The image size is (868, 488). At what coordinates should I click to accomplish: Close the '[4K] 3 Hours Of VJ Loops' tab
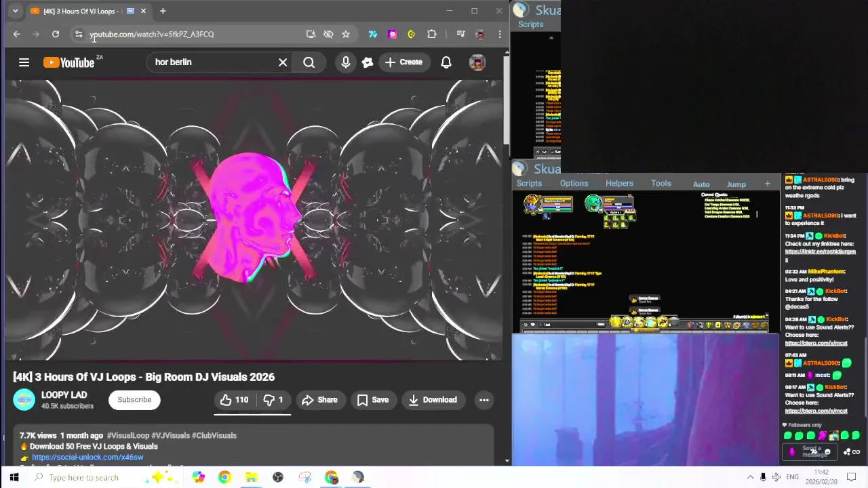click(x=143, y=11)
